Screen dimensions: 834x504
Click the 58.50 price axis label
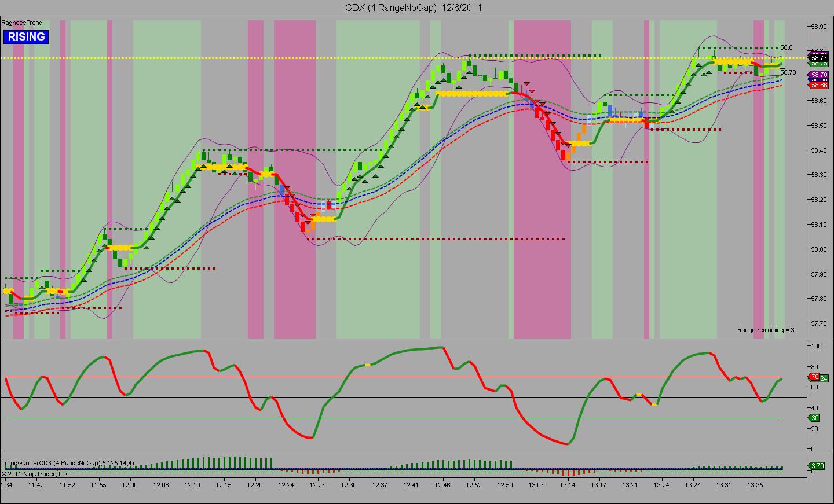[x=819, y=126]
